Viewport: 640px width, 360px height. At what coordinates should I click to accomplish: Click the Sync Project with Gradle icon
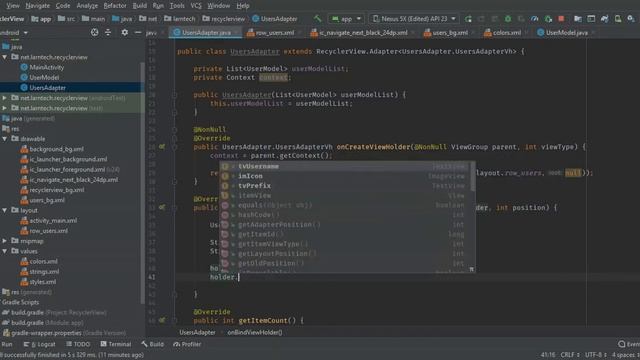[x=604, y=19]
